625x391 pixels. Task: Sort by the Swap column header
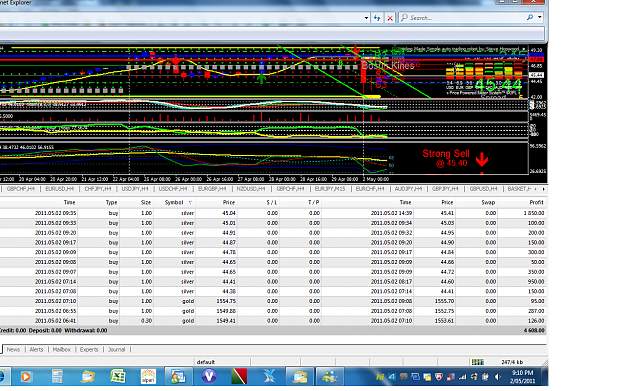coord(487,202)
